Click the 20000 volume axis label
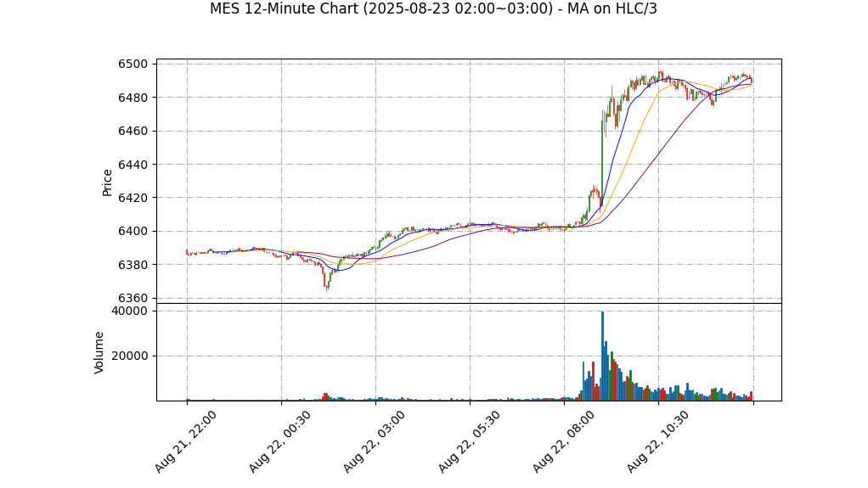 tap(129, 356)
